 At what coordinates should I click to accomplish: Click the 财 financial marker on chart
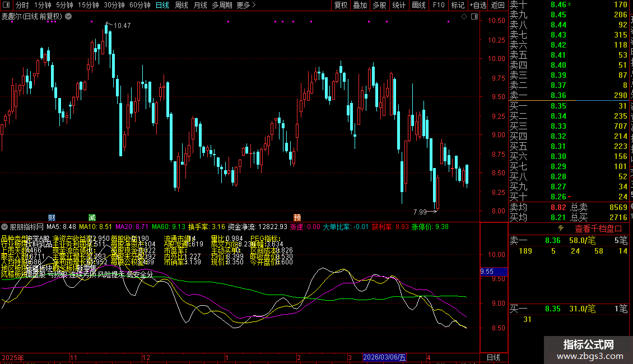[52, 217]
